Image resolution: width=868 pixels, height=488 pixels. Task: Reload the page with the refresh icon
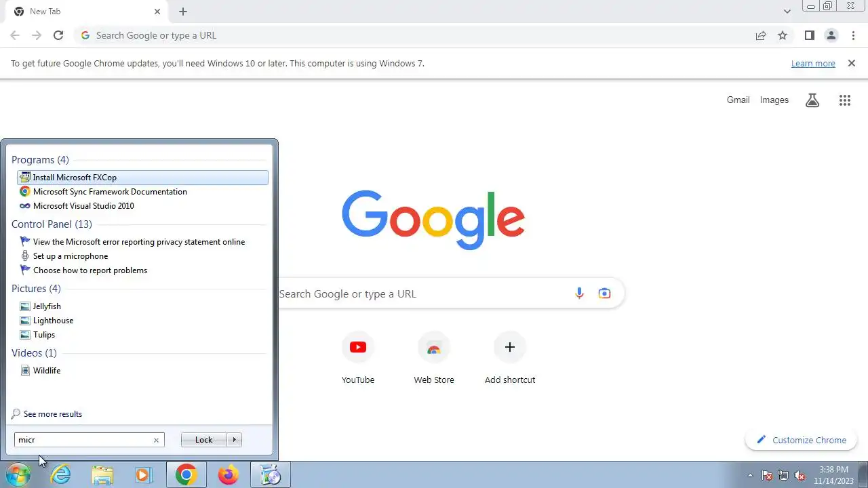[58, 35]
